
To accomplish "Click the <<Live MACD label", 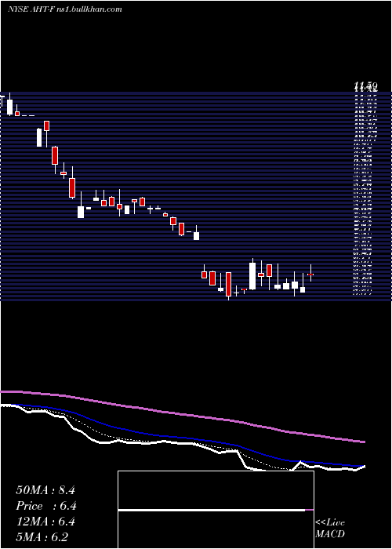I will (x=330, y=528).
